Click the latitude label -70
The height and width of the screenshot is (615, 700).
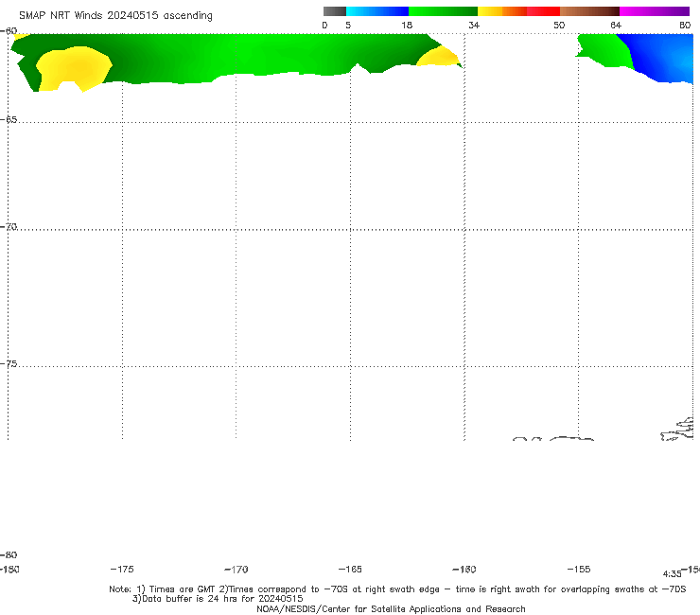9,227
